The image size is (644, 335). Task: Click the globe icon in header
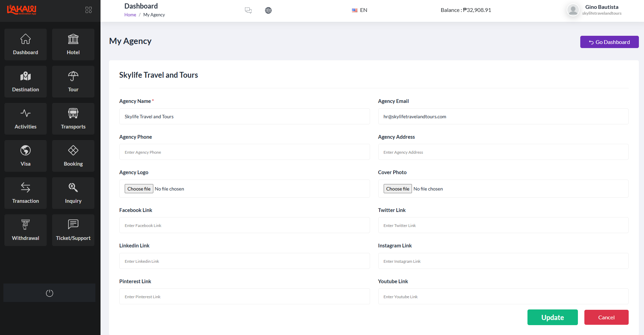coord(269,10)
